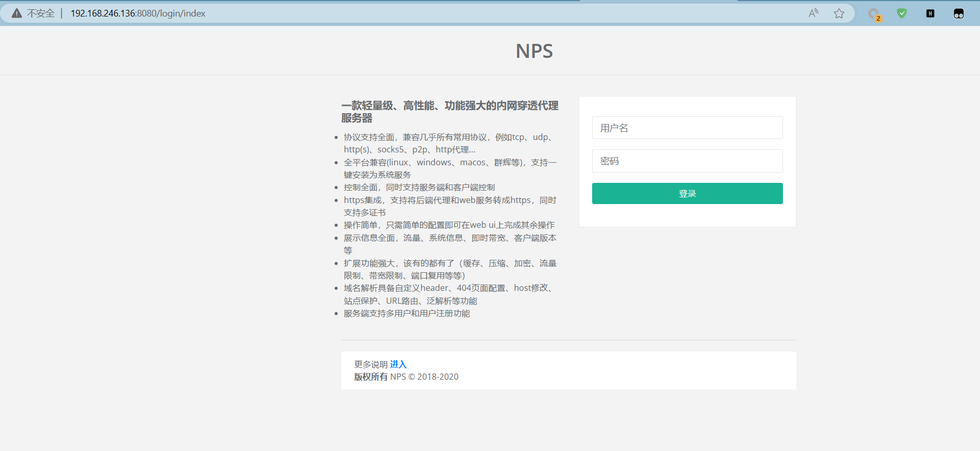
Task: Click the bullet 控制全面，同时支持服务端和客户端控制
Action: (x=419, y=187)
